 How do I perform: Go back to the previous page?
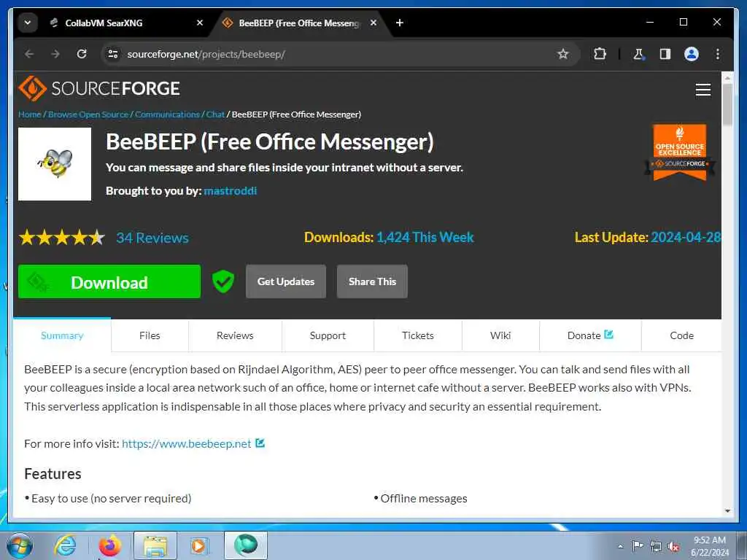click(x=29, y=54)
